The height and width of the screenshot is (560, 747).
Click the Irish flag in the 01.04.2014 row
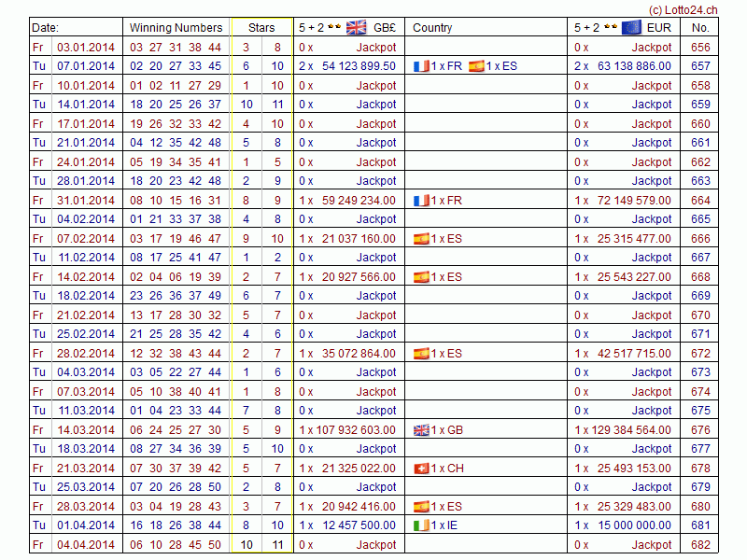click(420, 525)
